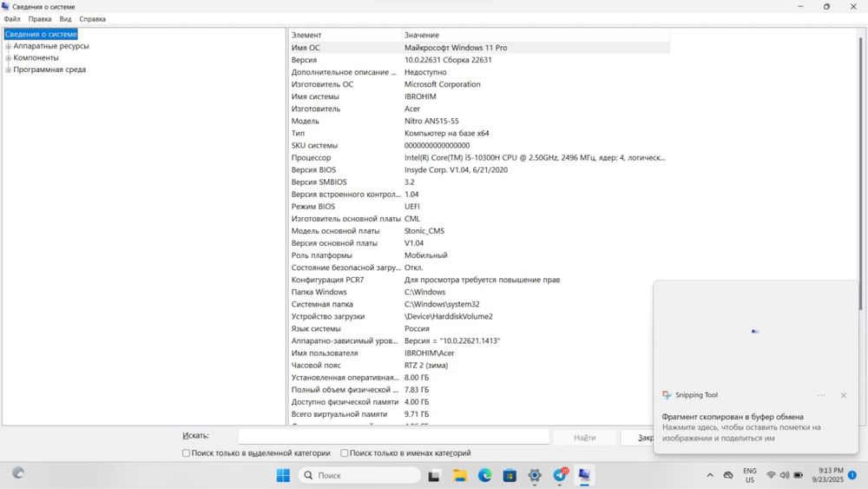
Task: Select the Модель основной платы row
Action: point(479,231)
